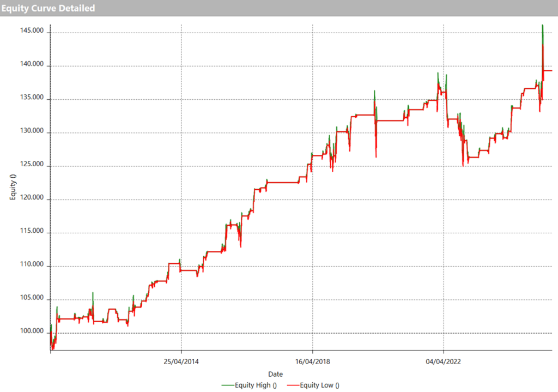The image size is (558, 392).
Task: Click the 140.000 axis value
Action: [32, 64]
